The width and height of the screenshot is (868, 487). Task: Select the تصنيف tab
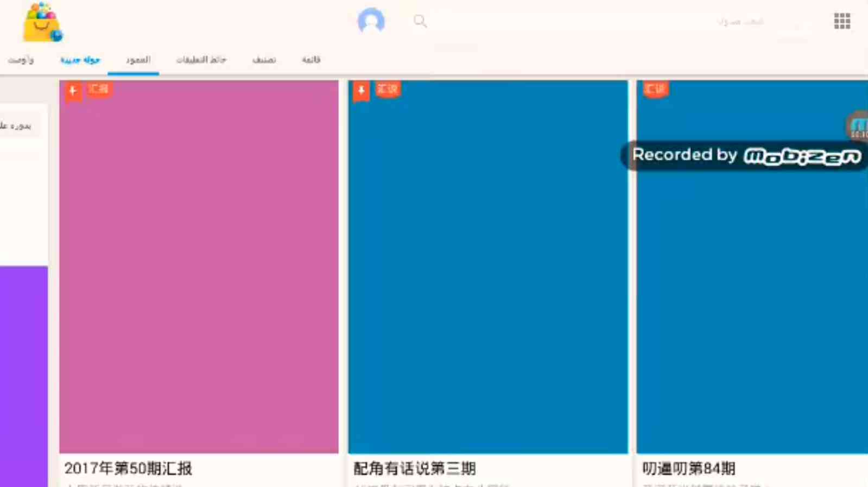[x=264, y=60]
